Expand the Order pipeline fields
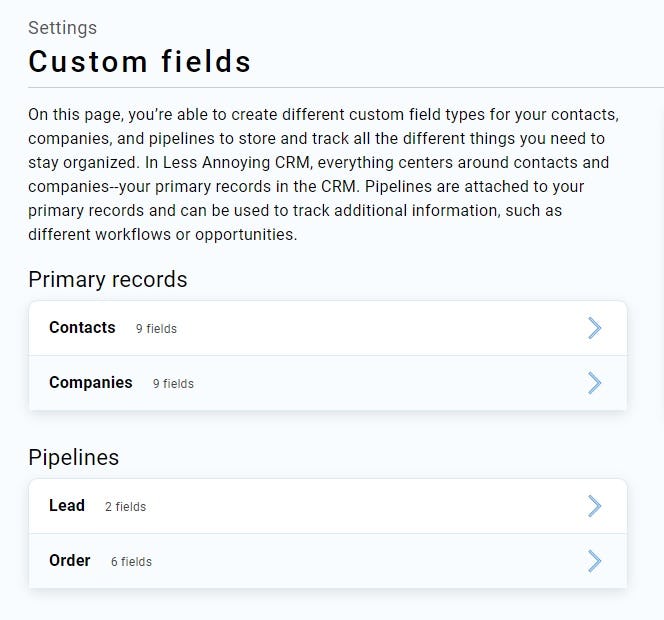The width and height of the screenshot is (664, 620). [x=70, y=561]
